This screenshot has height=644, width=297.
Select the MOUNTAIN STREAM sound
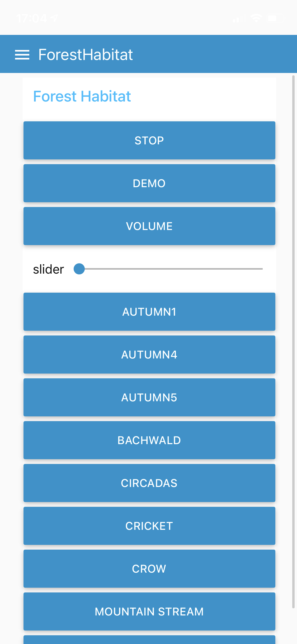pos(149,611)
